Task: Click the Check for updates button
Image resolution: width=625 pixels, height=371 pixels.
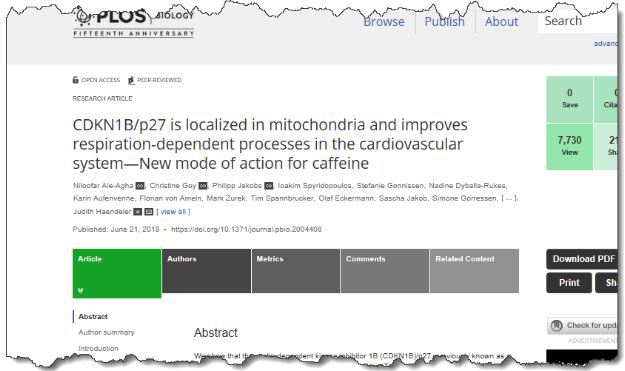Action: [582, 326]
